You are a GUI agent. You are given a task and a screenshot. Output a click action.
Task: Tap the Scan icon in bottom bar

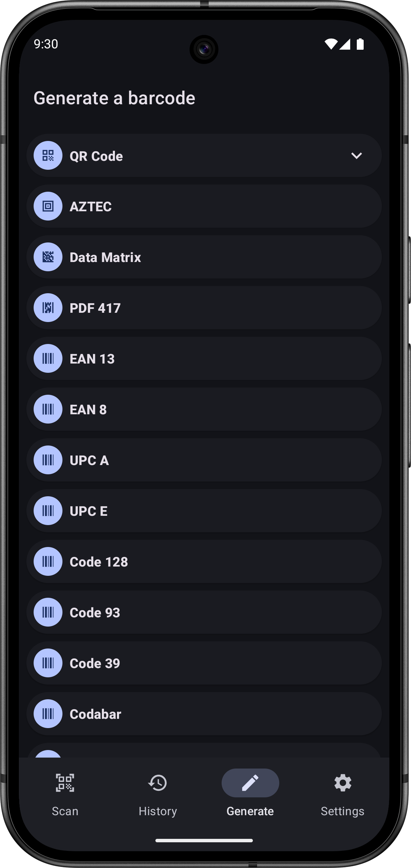65,783
